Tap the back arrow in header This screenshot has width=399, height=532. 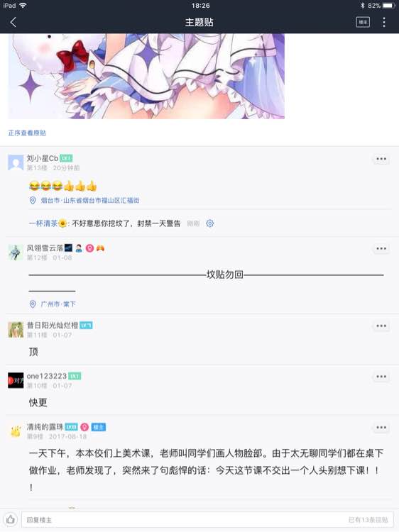tap(13, 23)
